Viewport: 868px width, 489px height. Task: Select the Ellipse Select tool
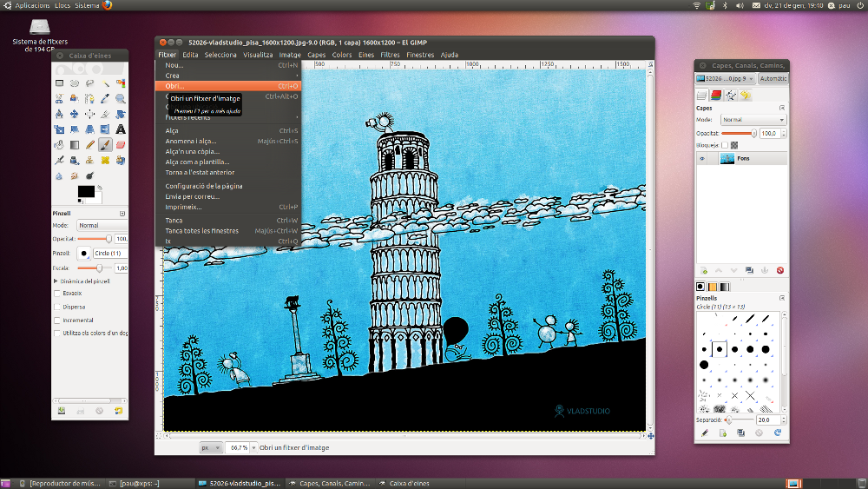74,83
